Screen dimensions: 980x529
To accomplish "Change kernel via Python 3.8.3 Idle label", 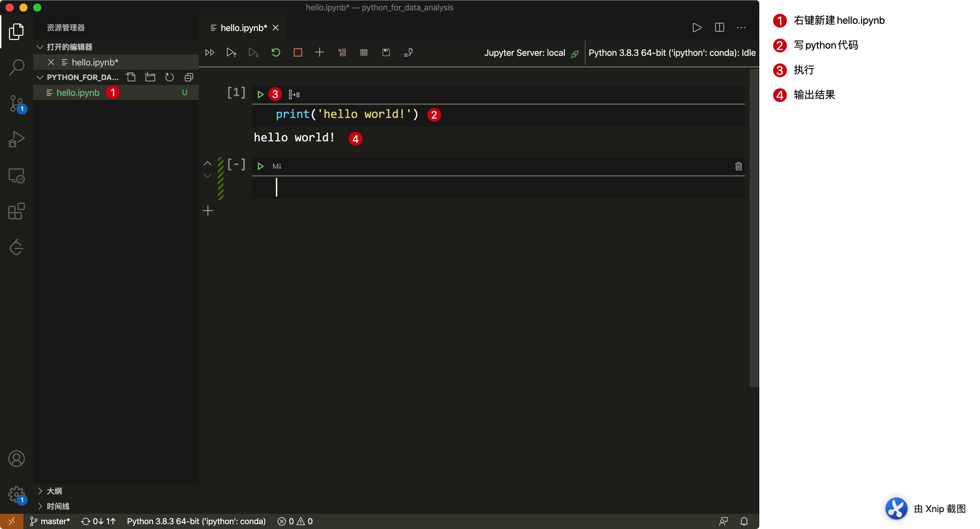I will tap(672, 53).
